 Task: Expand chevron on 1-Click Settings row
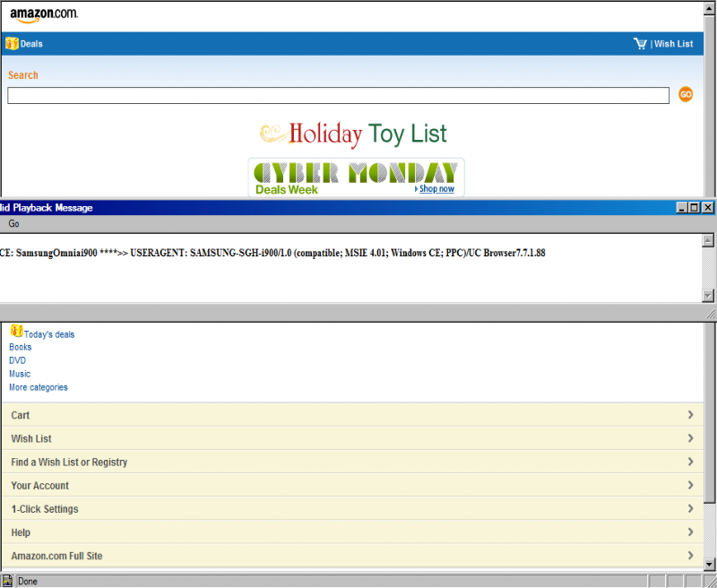690,508
